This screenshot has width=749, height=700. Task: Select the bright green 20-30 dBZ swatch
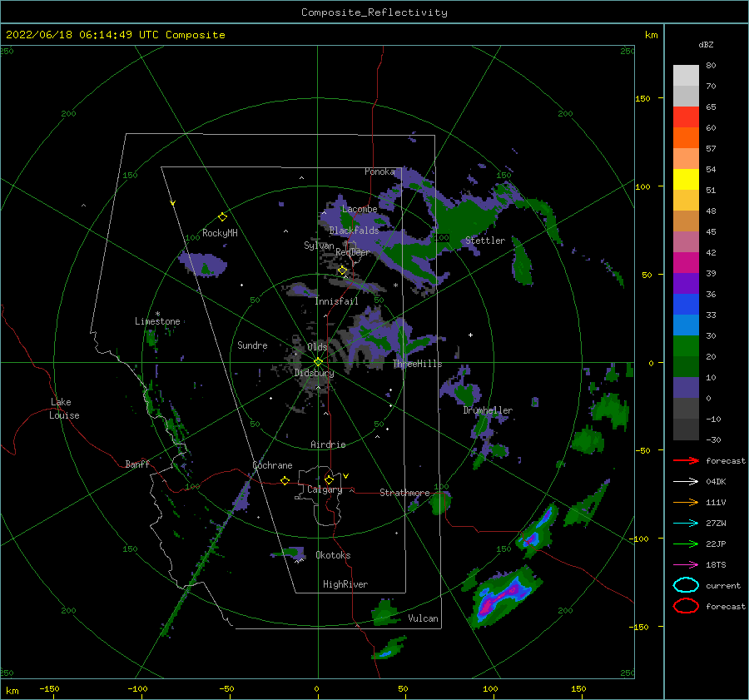pyautogui.click(x=686, y=346)
